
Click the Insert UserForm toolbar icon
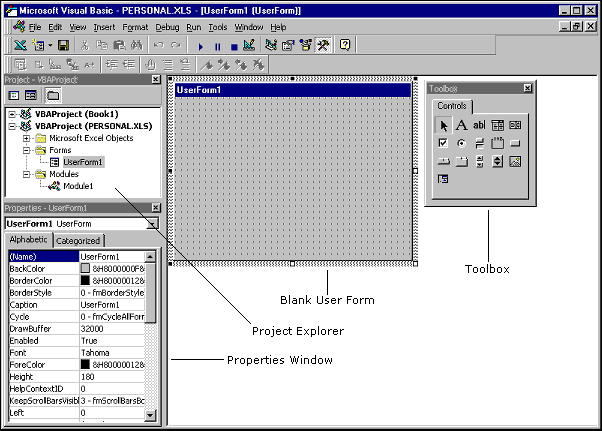tap(38, 45)
